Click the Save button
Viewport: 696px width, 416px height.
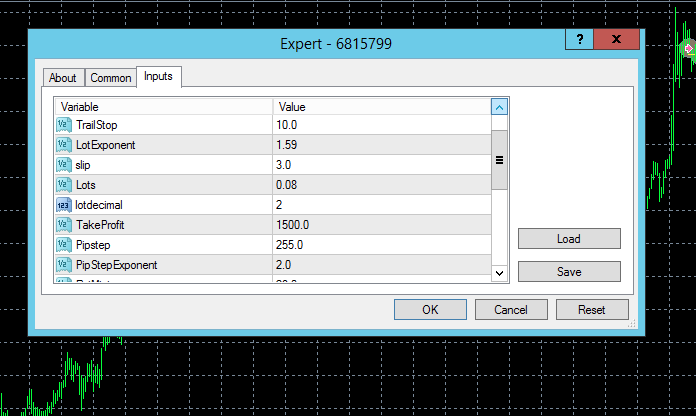[569, 272]
